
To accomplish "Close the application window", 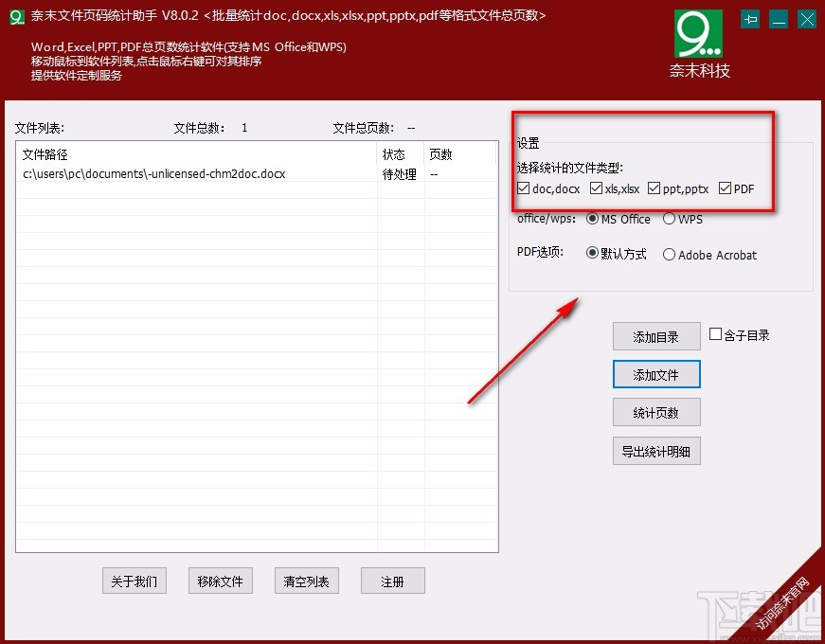I will click(x=807, y=20).
